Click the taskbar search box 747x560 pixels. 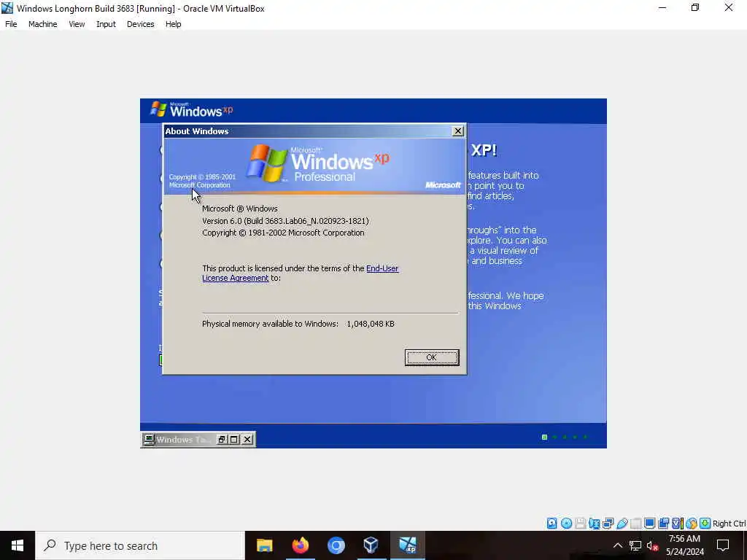pyautogui.click(x=140, y=545)
